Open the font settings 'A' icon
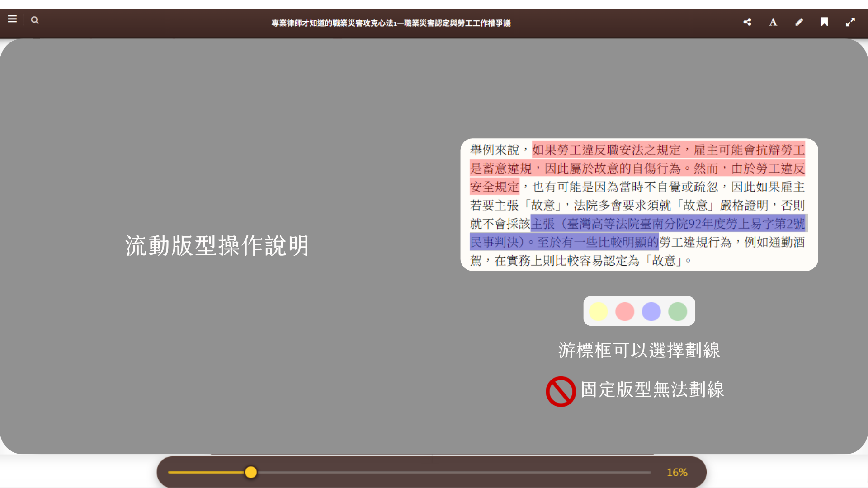868x488 pixels. click(773, 22)
